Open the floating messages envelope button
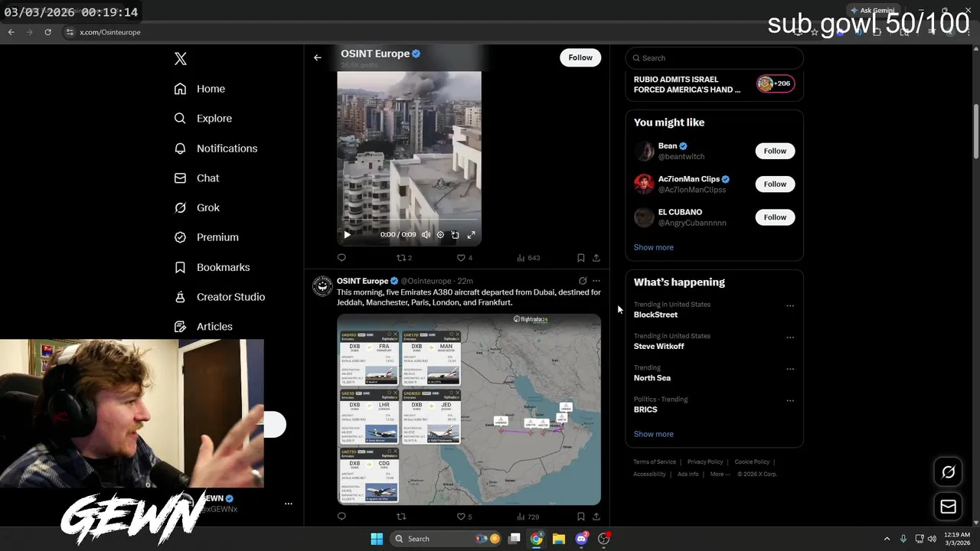 [x=948, y=507]
